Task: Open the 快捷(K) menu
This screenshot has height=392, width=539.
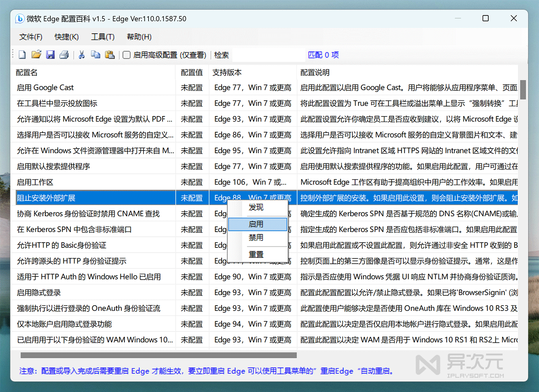Action: [x=67, y=37]
